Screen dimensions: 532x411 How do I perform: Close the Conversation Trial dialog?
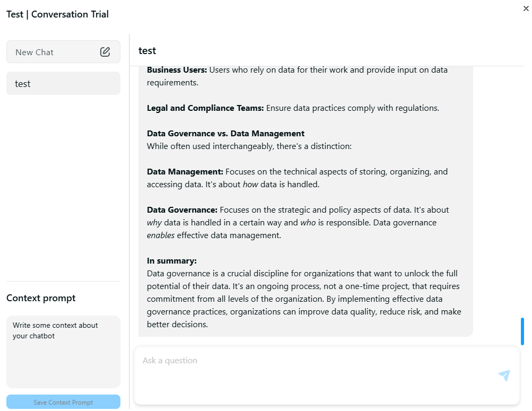click(x=526, y=8)
